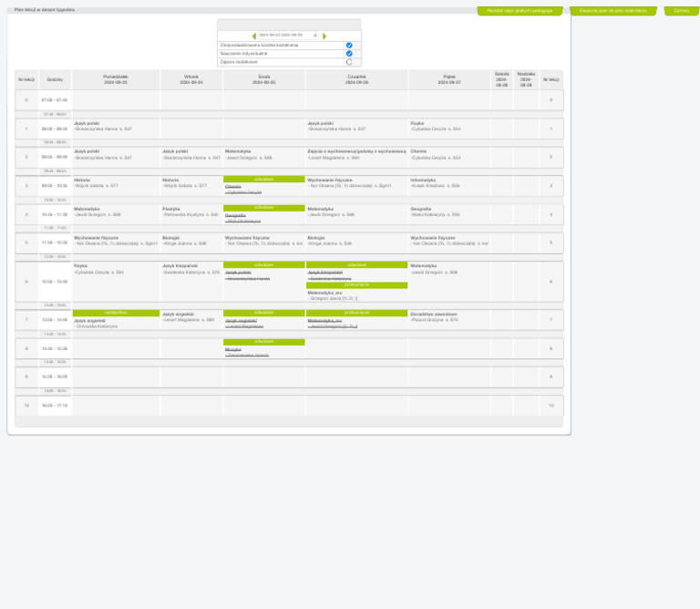Untick Nauczanie indywidualne checkbox

coord(349,54)
